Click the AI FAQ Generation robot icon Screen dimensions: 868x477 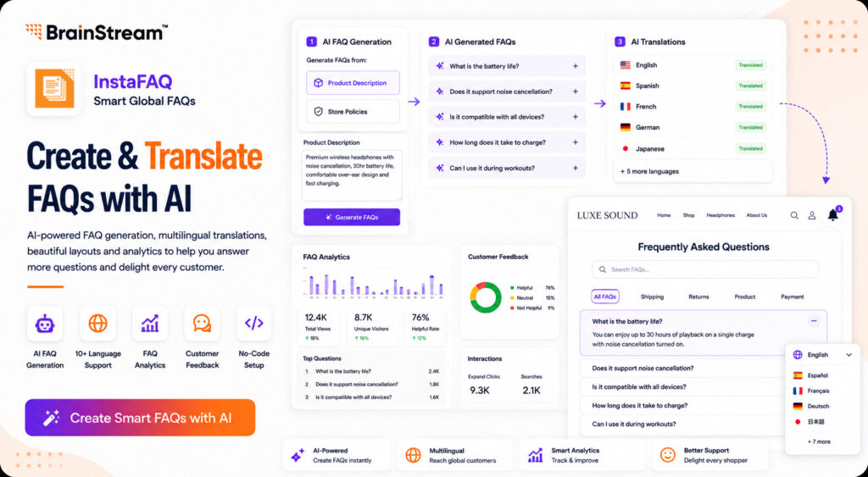coord(45,323)
